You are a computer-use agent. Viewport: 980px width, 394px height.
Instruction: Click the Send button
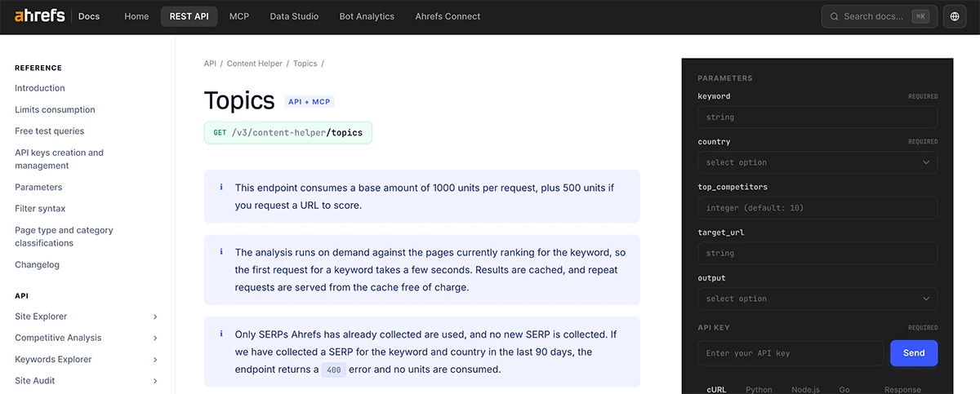[x=914, y=353]
